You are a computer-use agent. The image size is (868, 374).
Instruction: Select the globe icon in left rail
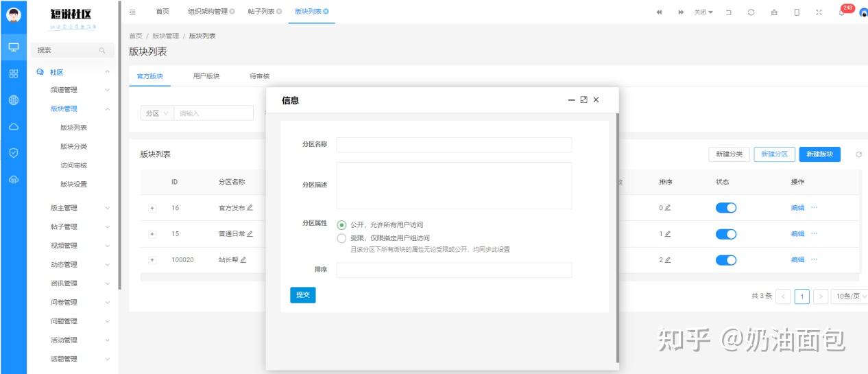pyautogui.click(x=13, y=100)
